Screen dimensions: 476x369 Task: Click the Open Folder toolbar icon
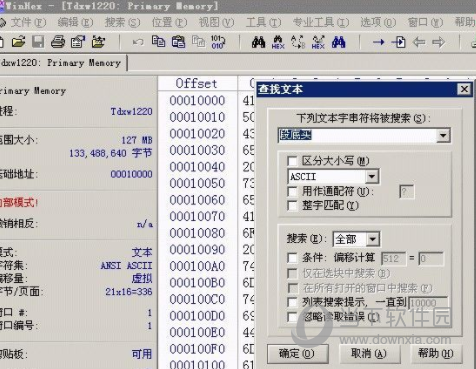[98, 42]
